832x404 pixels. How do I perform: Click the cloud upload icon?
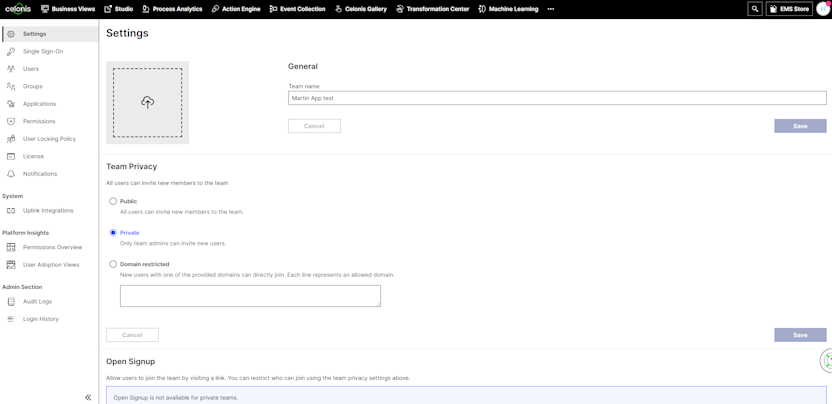pyautogui.click(x=148, y=102)
